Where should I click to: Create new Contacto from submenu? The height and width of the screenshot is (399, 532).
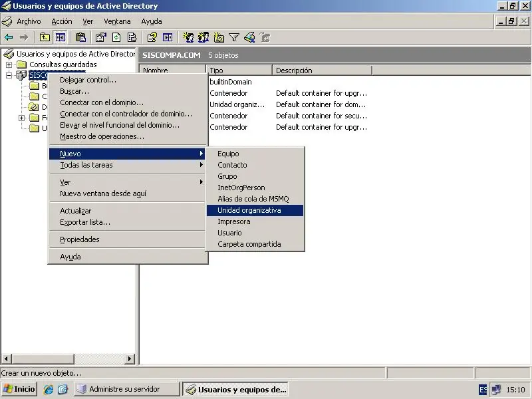coord(255,165)
